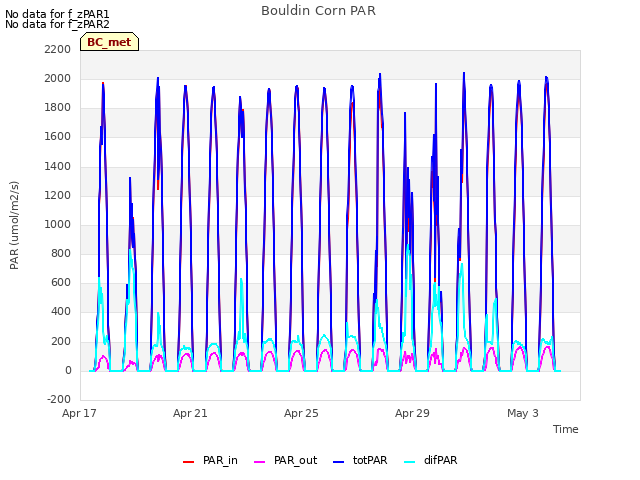Image resolution: width=640 pixels, height=480 pixels.
Task: Click the Apr 25 x-axis tick label
Action: [301, 413]
